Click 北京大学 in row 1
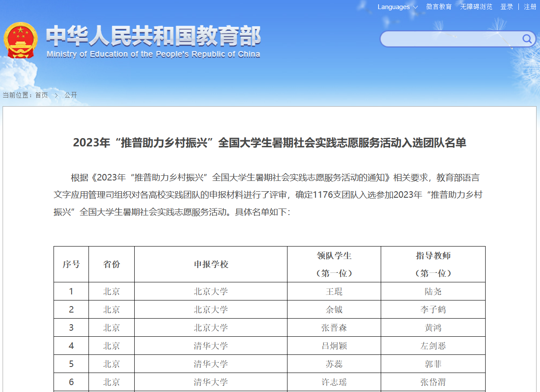The height and width of the screenshot is (392, 540). pyautogui.click(x=211, y=291)
